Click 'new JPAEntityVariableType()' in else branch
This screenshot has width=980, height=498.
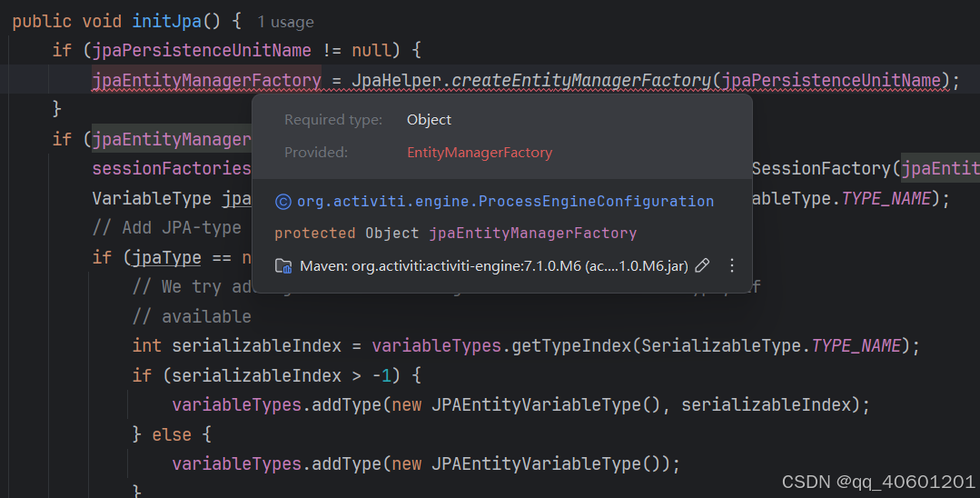click(x=526, y=464)
